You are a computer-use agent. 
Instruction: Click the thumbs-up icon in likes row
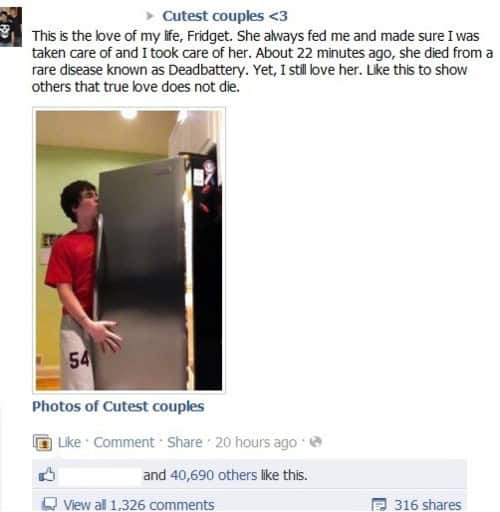47,475
